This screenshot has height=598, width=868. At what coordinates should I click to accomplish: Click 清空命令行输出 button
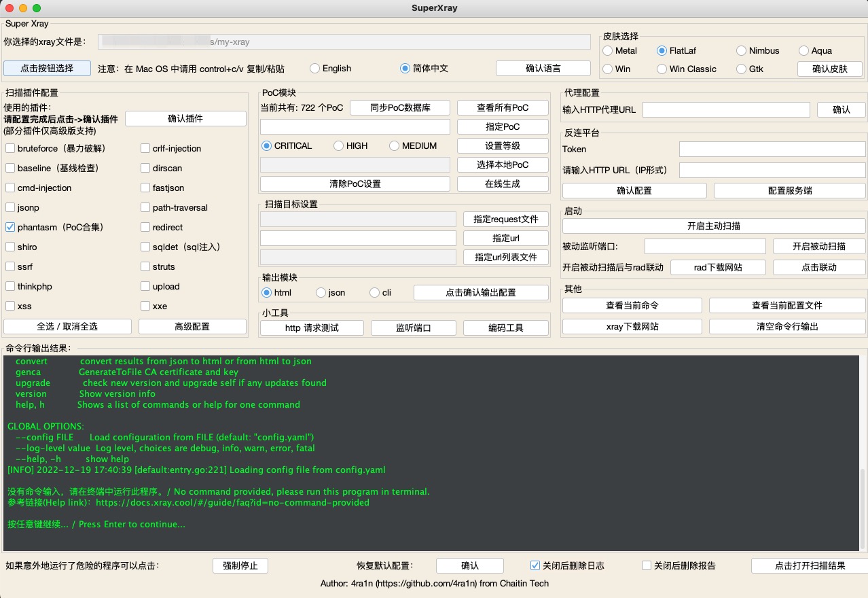787,326
